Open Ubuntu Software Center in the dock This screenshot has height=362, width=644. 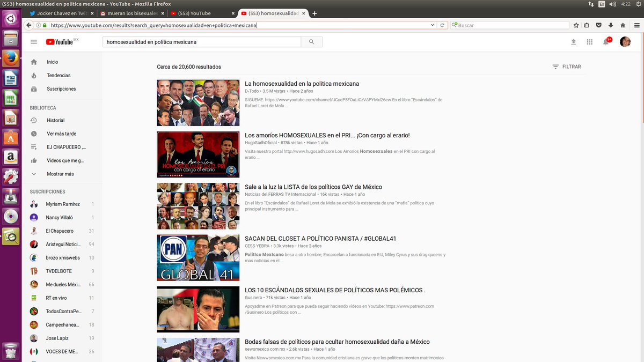click(x=11, y=137)
